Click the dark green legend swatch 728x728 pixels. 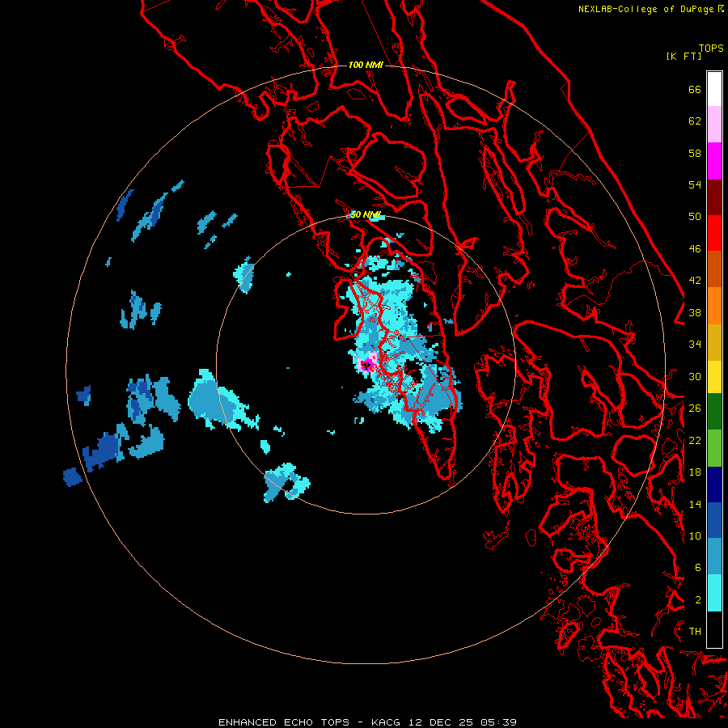pyautogui.click(x=714, y=412)
